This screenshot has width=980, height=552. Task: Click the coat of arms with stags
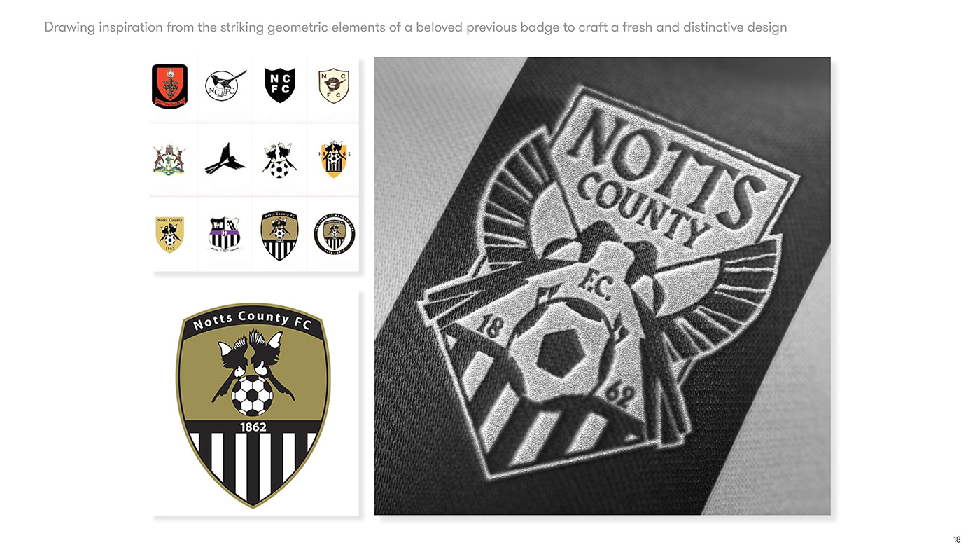coord(169,160)
